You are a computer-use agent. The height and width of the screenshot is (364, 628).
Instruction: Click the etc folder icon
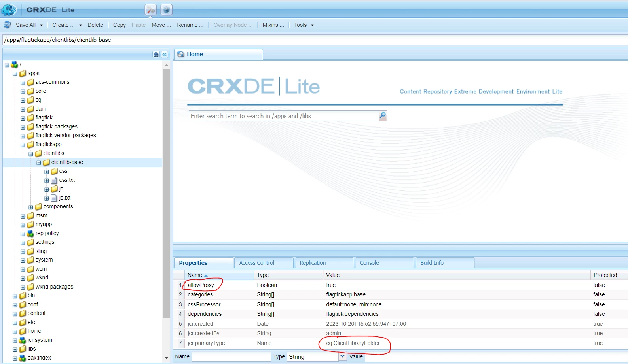pyautogui.click(x=23, y=323)
